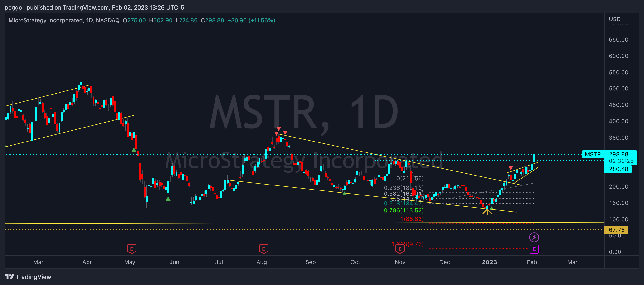Click the 0.618(134.47) Fibonacci level label
This screenshot has width=644, height=285.
point(404,203)
